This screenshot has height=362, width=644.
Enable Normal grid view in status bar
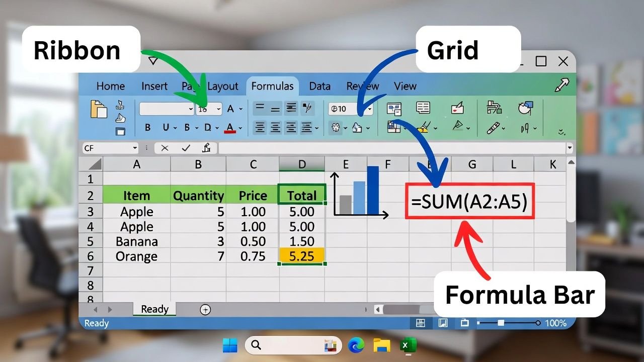click(x=421, y=323)
